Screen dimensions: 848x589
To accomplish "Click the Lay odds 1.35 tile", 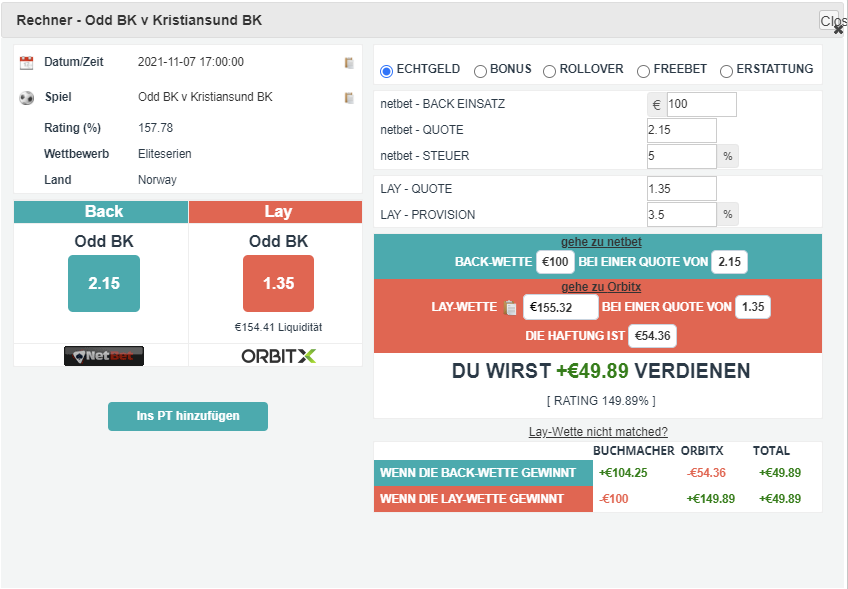I will click(278, 283).
